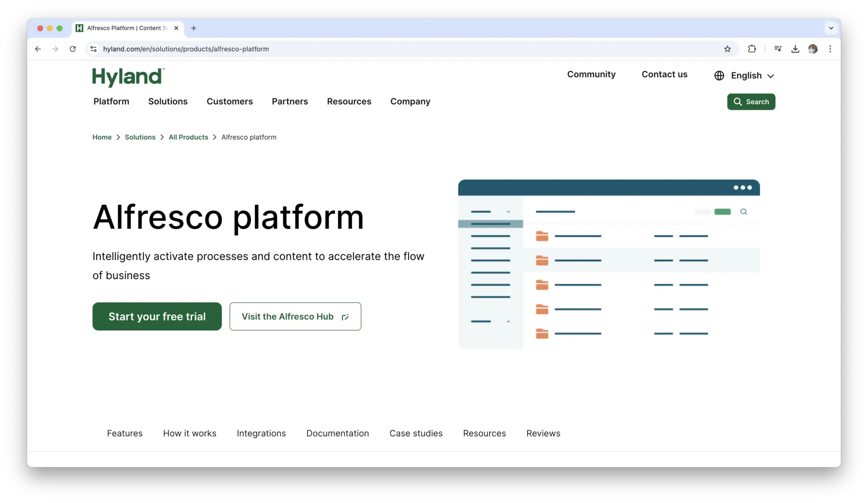
Task: Click the browser forward arrow
Action: [x=55, y=49]
